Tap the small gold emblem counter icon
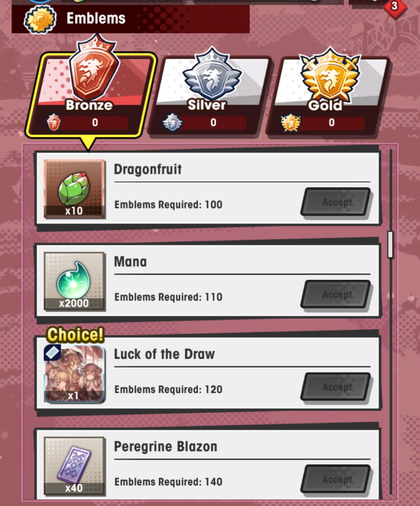 click(x=291, y=123)
